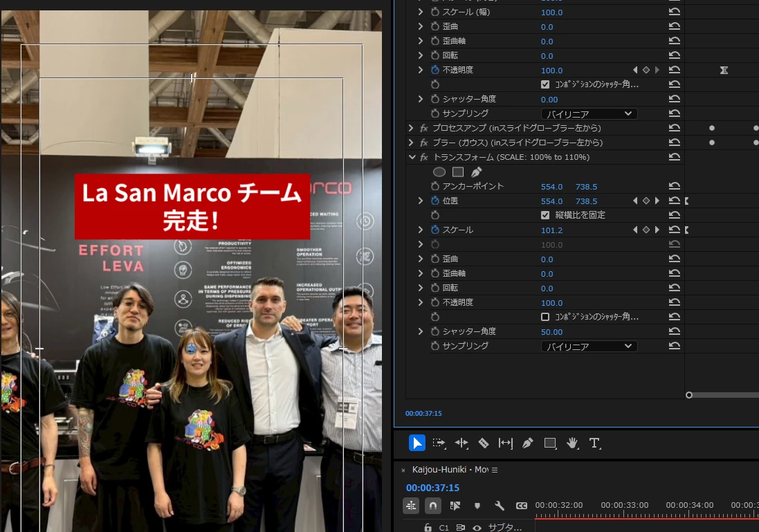Close the Kaijou-Huniki timeline tab
The image size is (759, 532).
(x=403, y=470)
